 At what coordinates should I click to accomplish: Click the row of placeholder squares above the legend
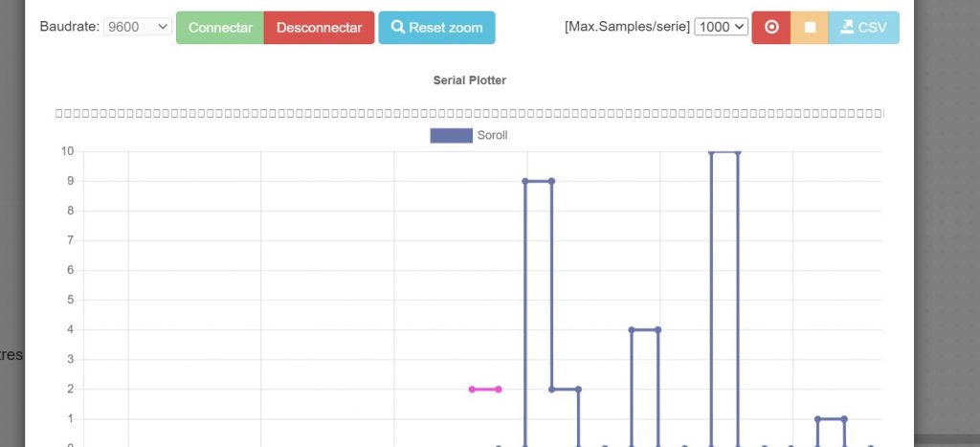click(469, 114)
